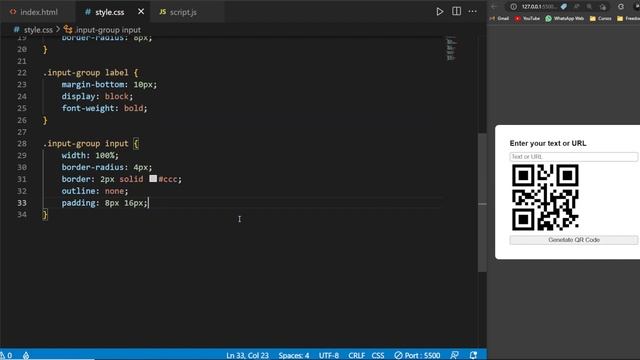Viewport: 640px width, 360px height.
Task: Change file encoding via UTF-8
Action: [x=329, y=356]
